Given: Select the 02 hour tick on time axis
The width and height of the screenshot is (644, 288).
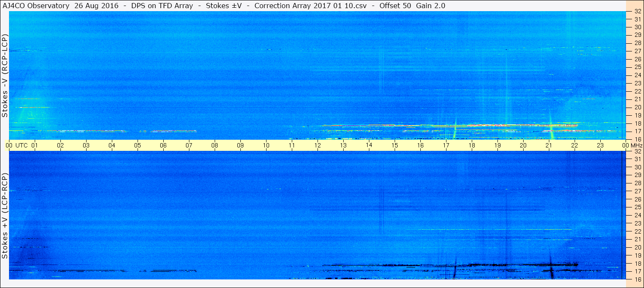Looking at the screenshot, I should [60, 146].
